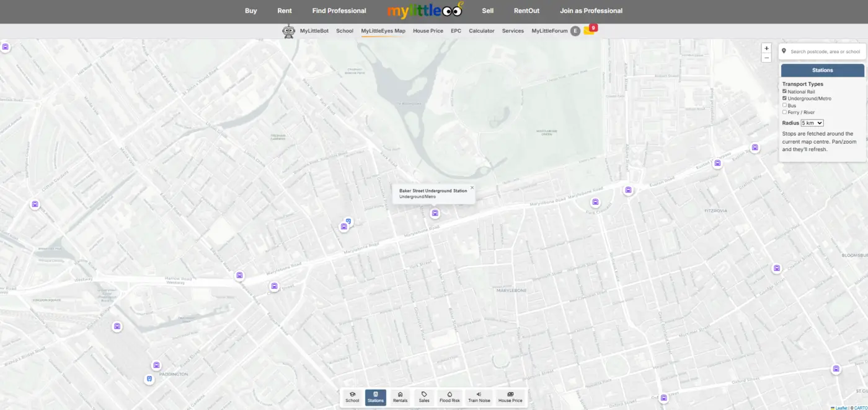Image resolution: width=868 pixels, height=410 pixels.
Task: Enable the Ferry / River transport type
Action: 784,112
